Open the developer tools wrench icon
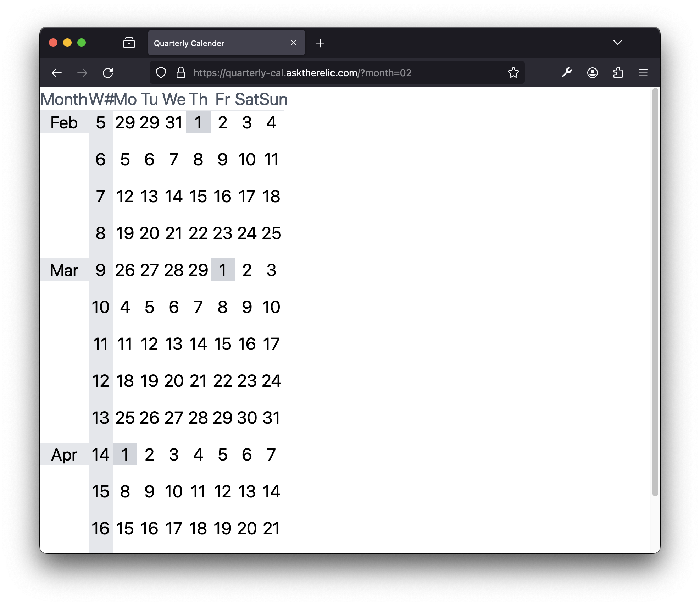Screen dimensions: 700x606 pyautogui.click(x=566, y=73)
